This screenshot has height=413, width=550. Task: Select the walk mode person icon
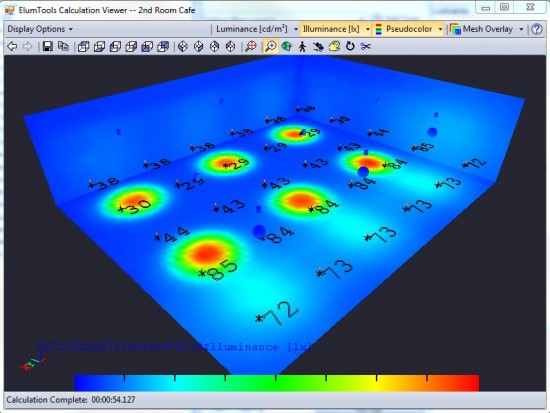click(302, 46)
